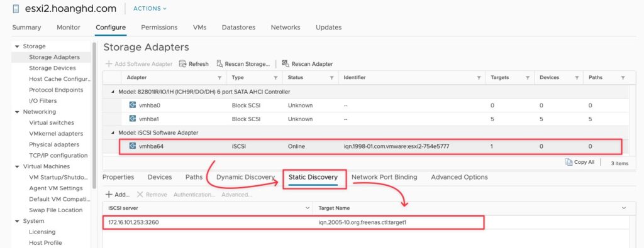The width and height of the screenshot is (644, 248).
Task: Collapse the Storage section in sidebar
Action: tap(17, 46)
